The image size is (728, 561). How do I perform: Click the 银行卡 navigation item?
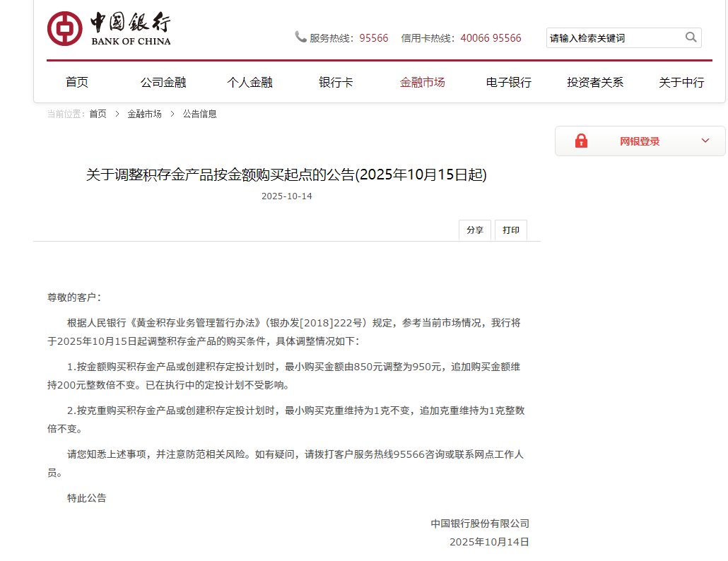[x=336, y=82]
